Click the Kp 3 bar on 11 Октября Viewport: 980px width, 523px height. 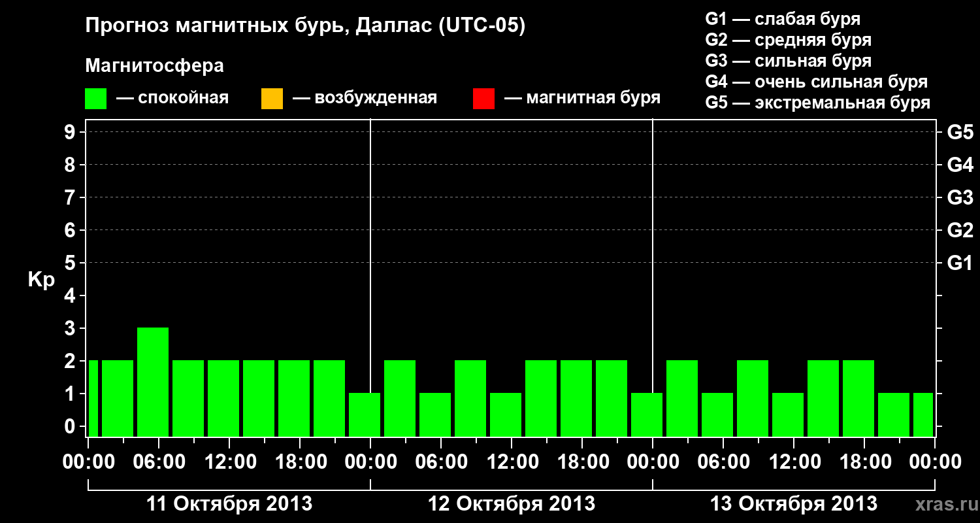click(x=153, y=382)
